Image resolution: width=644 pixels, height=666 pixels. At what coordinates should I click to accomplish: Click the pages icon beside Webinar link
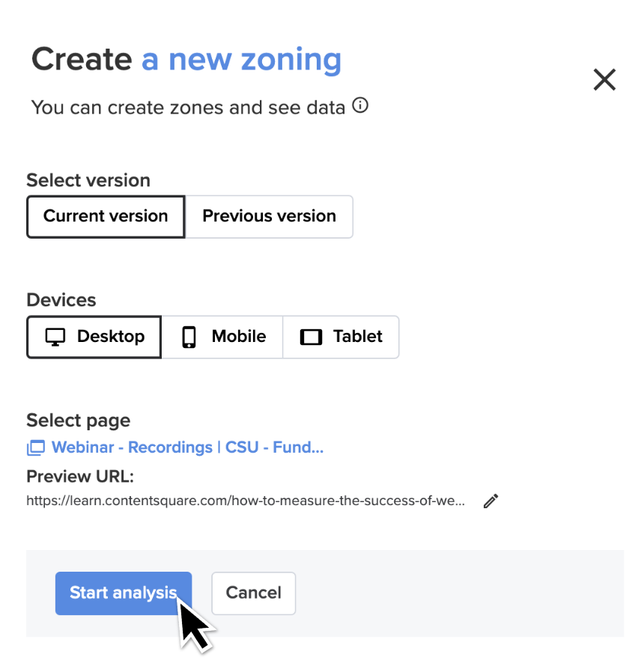point(36,447)
